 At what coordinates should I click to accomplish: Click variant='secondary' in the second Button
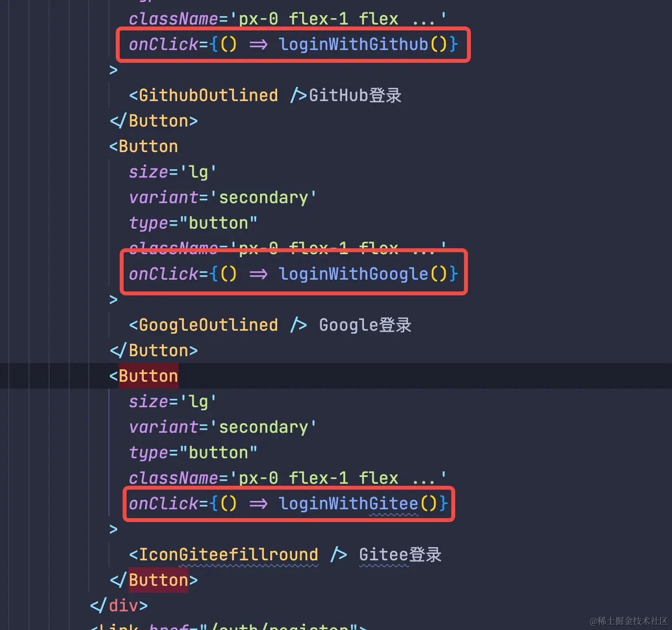(x=222, y=197)
